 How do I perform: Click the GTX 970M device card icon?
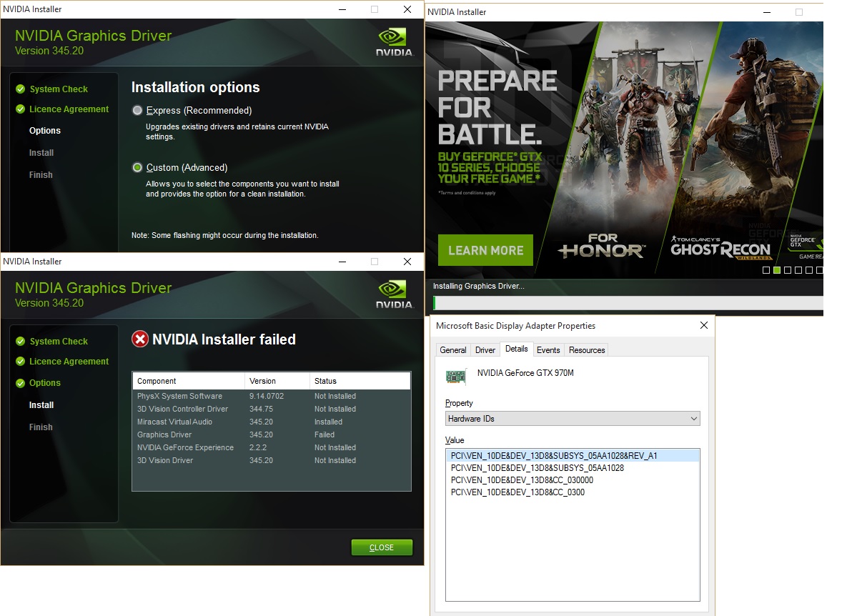(455, 376)
